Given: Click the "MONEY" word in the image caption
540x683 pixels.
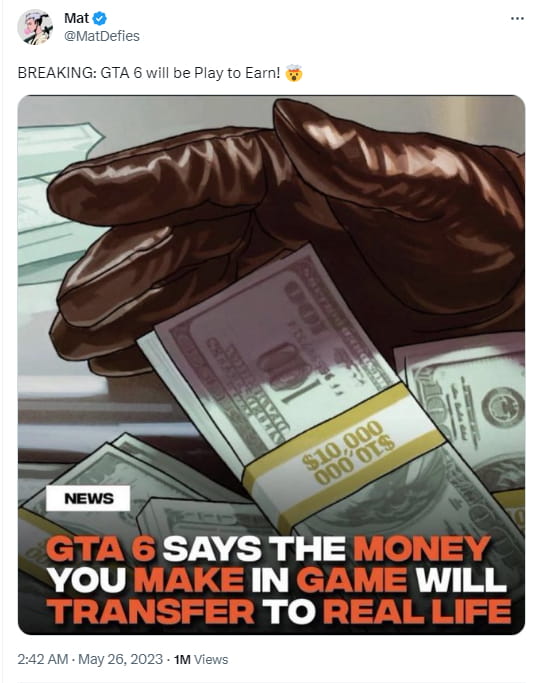Looking at the screenshot, I should click(x=422, y=549).
